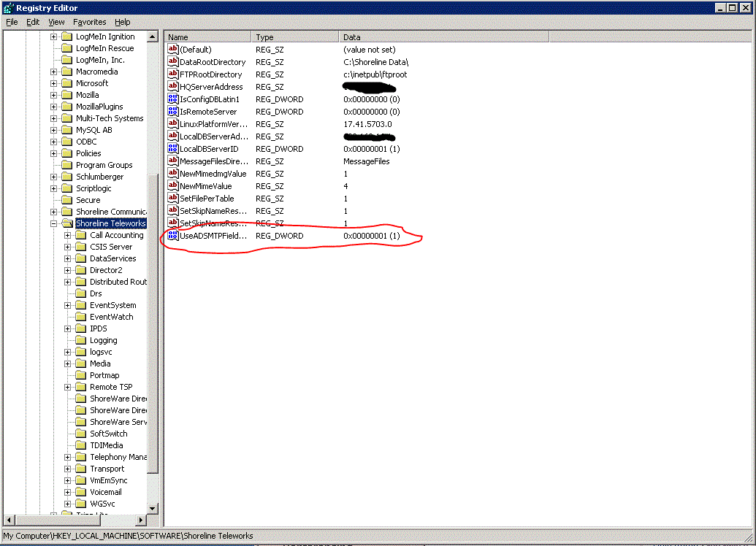Click the NewMimedmgValue string icon
756x546 pixels.
pyautogui.click(x=172, y=174)
